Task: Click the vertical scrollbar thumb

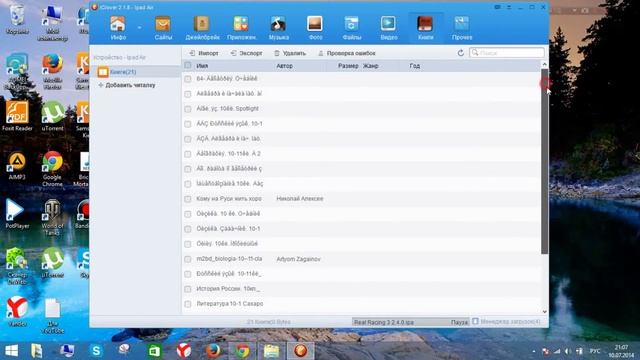Action: coord(544,161)
